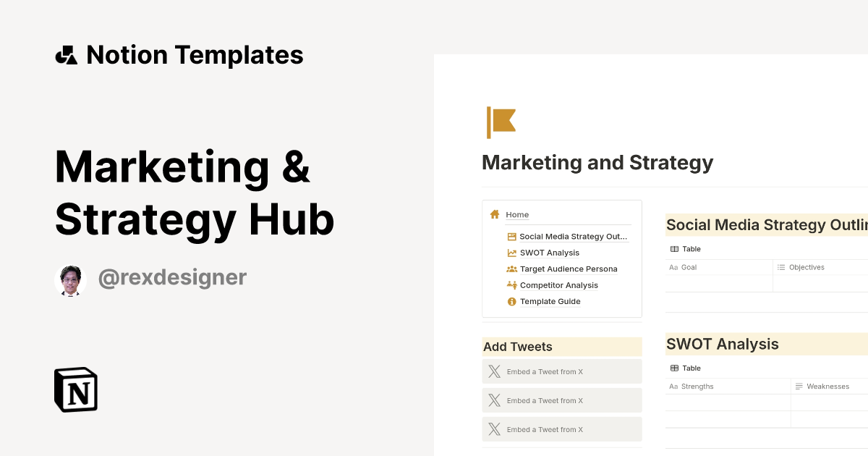Click the Notion logo at bottom left
Screen dimensions: 868x456
[75, 389]
